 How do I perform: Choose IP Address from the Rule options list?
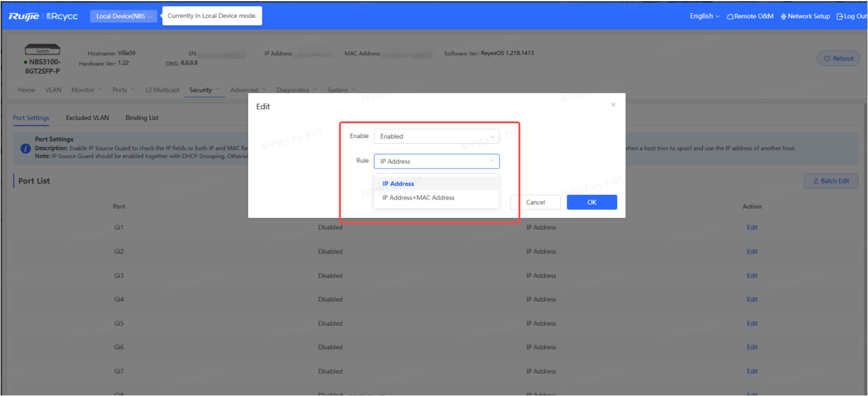437,183
